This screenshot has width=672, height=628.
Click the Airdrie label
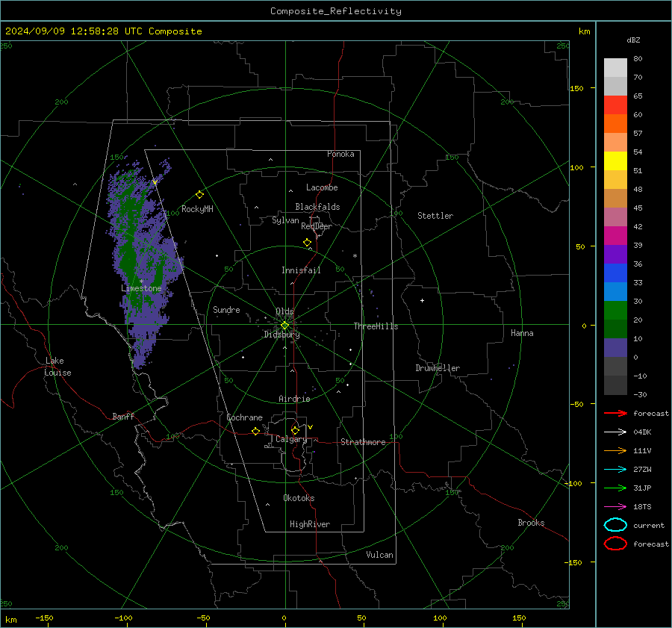pos(294,399)
